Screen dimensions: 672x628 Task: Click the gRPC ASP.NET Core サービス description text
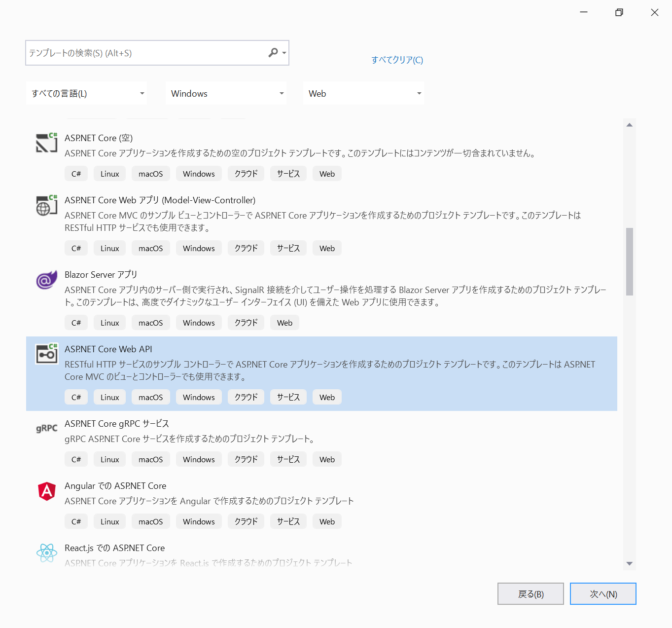[x=190, y=439]
